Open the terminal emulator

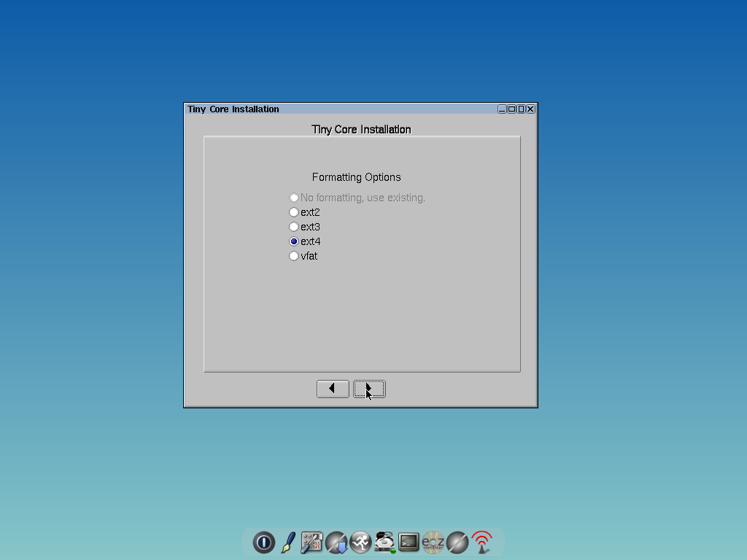409,542
